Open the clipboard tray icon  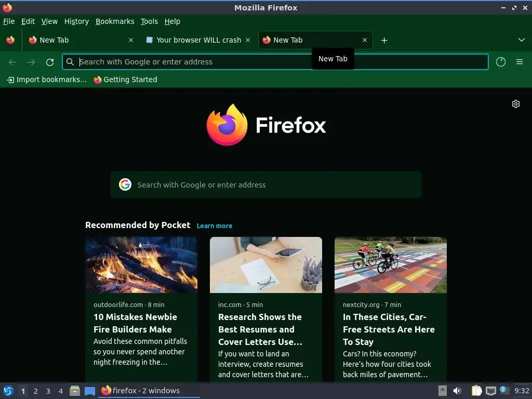476,391
